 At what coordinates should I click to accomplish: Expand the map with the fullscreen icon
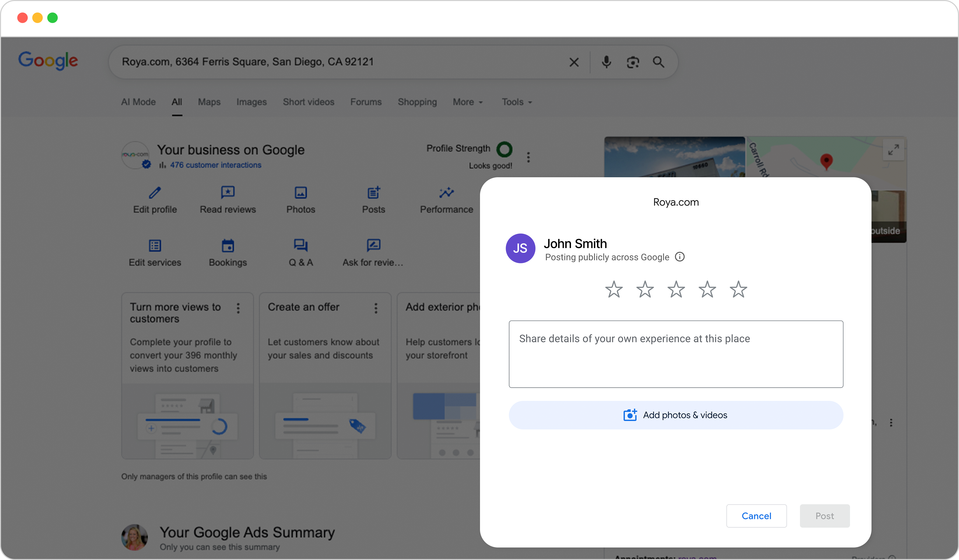[893, 150]
